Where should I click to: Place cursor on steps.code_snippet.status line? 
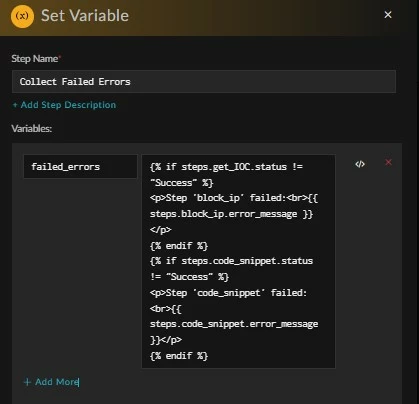tap(231, 261)
